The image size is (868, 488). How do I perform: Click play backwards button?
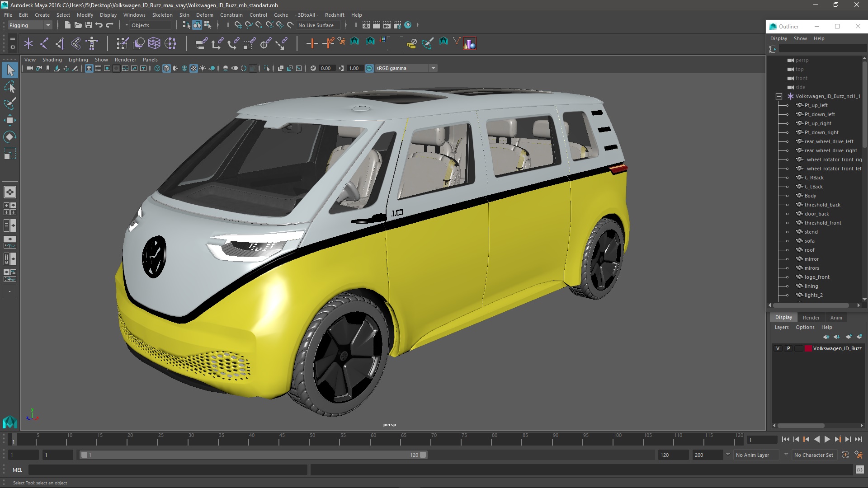(816, 439)
